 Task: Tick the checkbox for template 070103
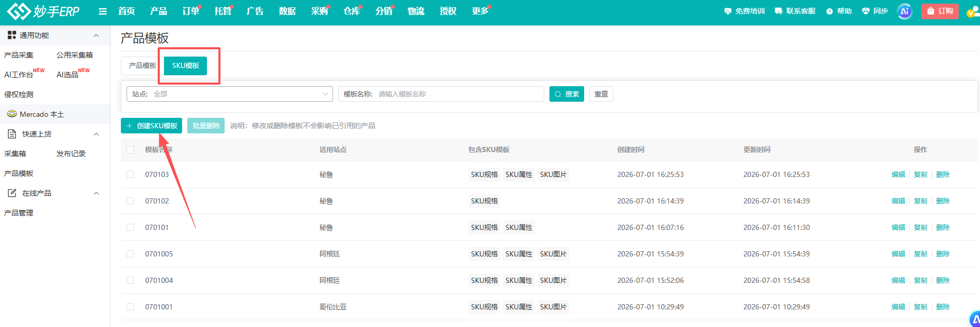130,174
